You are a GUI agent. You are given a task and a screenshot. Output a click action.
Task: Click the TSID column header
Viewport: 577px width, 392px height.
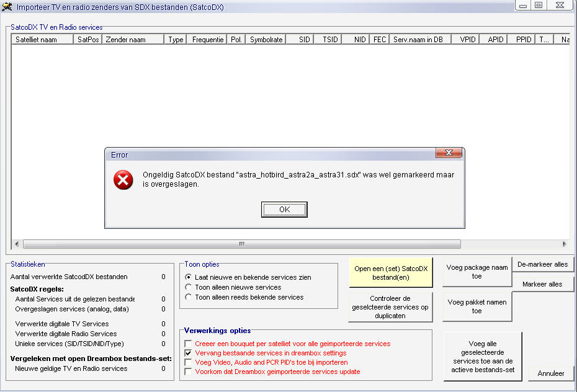click(x=328, y=39)
